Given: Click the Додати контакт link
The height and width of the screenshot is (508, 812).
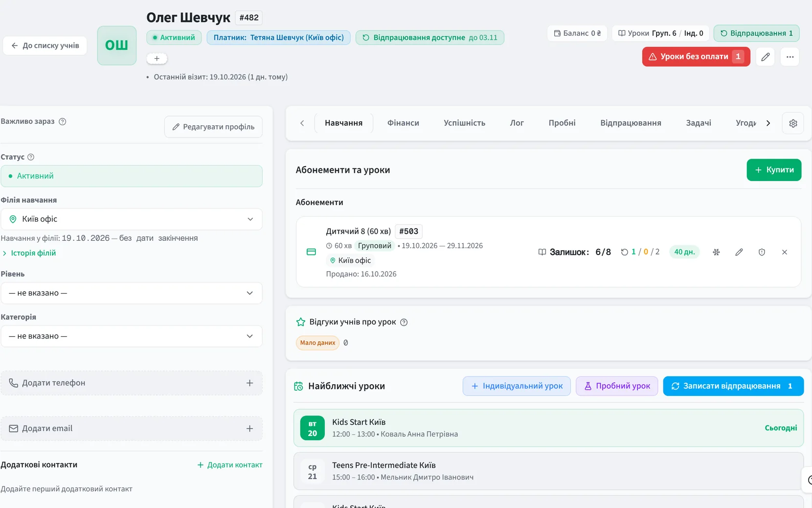Looking at the screenshot, I should pyautogui.click(x=229, y=465).
